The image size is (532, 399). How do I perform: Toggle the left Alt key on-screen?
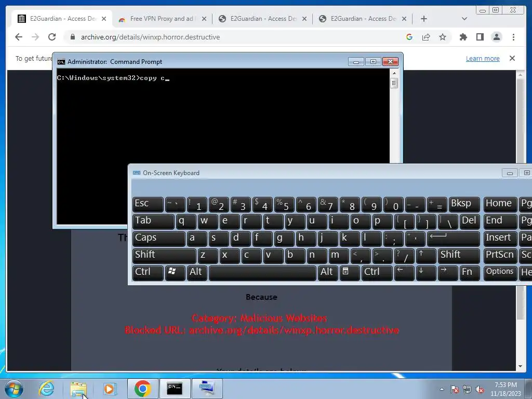[x=197, y=273]
